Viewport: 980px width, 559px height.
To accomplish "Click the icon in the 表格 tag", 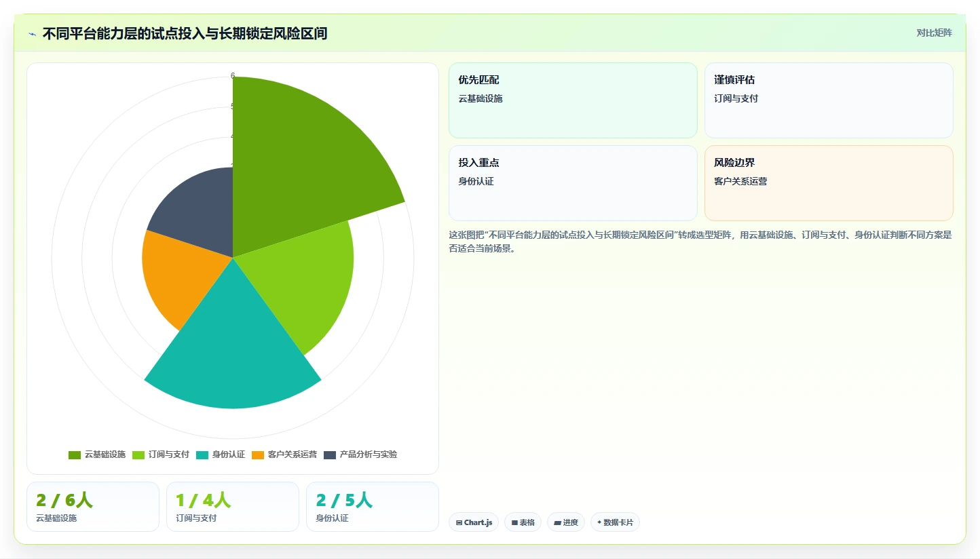I will point(514,523).
